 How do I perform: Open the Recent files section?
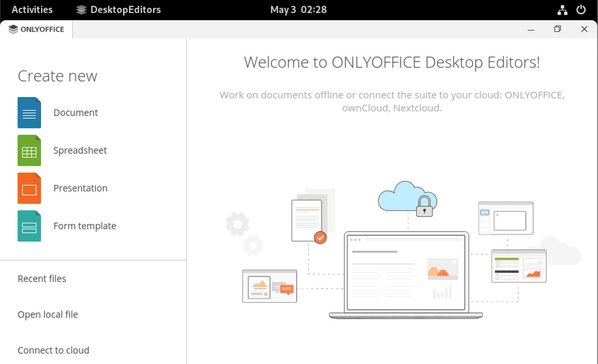point(42,279)
